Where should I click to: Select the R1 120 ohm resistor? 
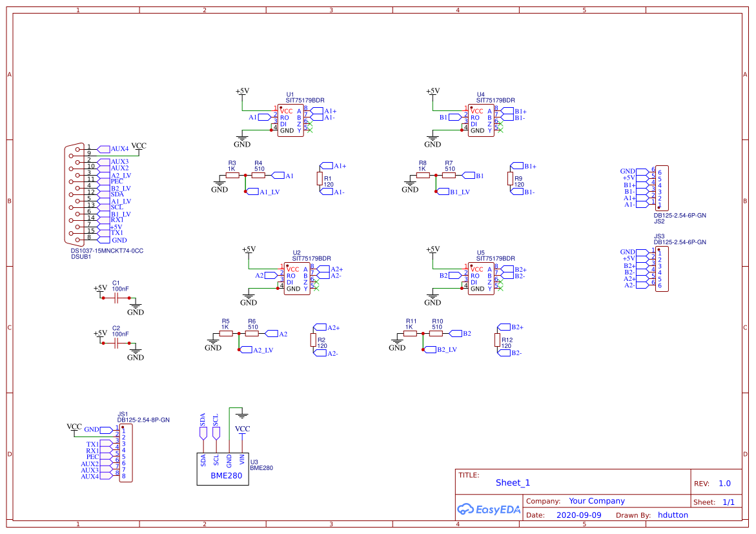point(320,179)
